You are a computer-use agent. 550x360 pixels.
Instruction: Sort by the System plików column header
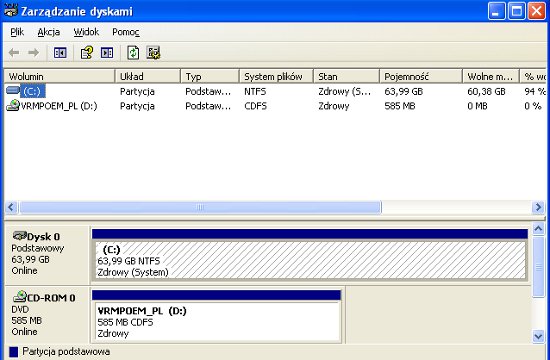[x=276, y=76]
